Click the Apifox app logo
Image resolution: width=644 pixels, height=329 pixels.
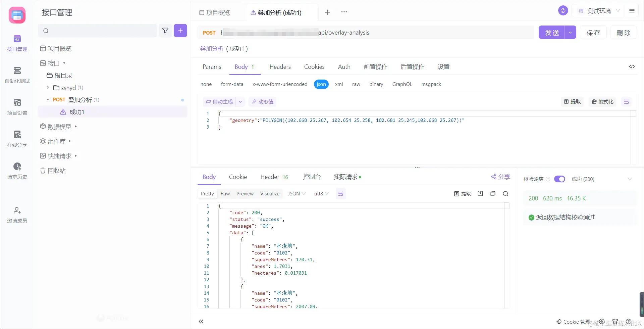[17, 15]
